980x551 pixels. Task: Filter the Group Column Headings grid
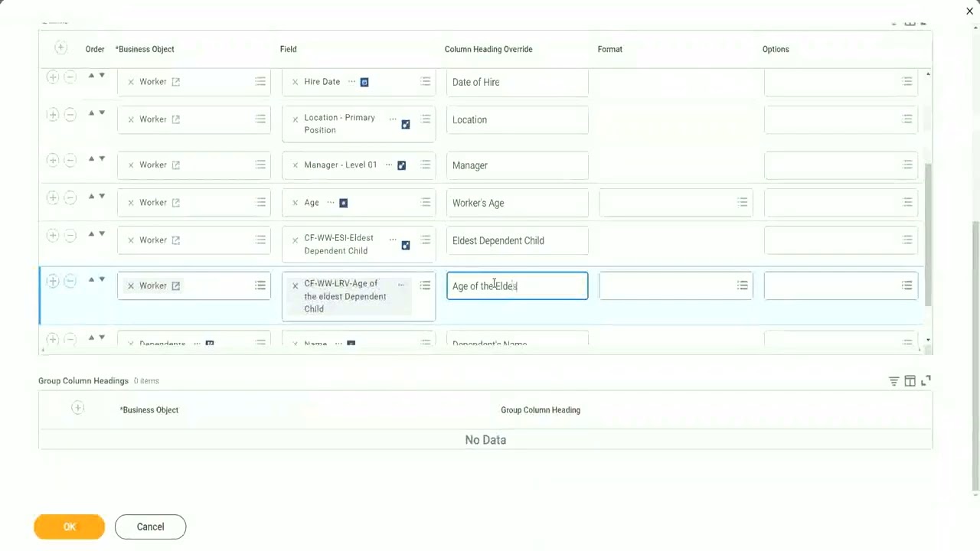(893, 381)
